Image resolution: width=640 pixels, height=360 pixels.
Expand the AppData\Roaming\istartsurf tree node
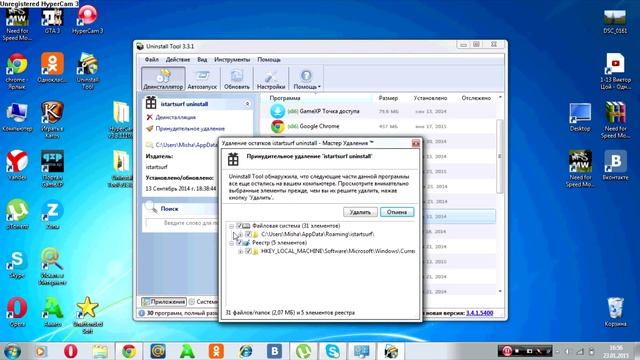[x=240, y=234]
